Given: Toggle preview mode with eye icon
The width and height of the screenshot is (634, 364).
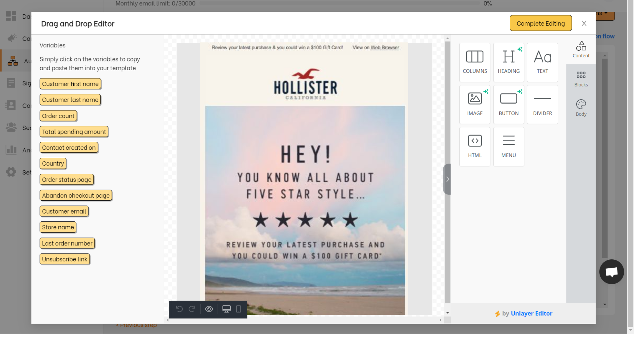Looking at the screenshot, I should pyautogui.click(x=209, y=309).
